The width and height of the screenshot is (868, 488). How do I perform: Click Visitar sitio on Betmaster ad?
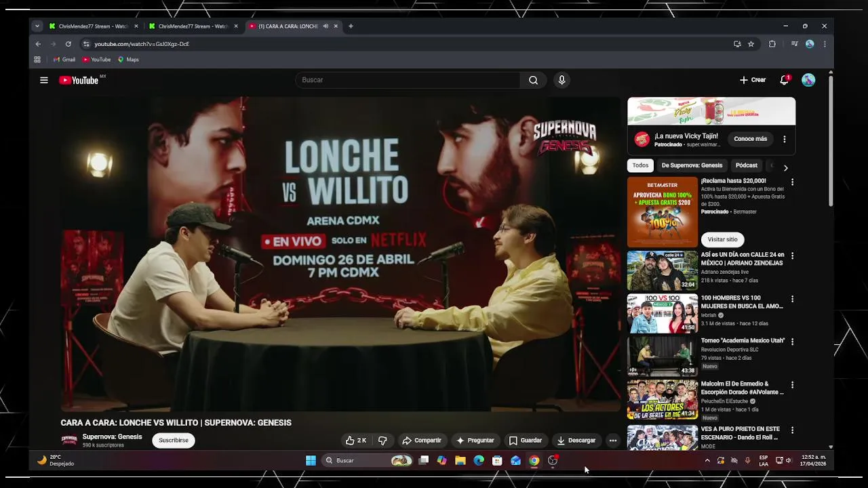click(x=722, y=239)
